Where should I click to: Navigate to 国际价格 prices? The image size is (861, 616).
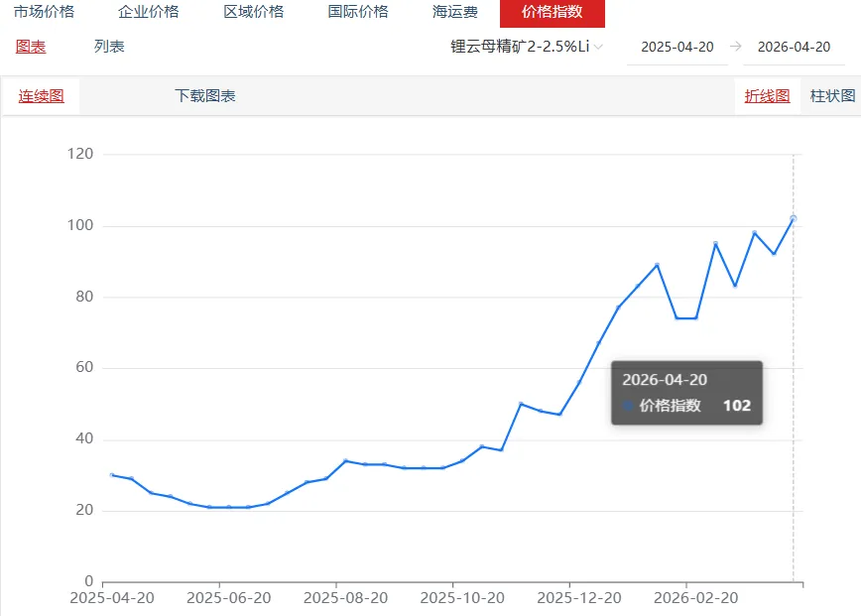(x=357, y=12)
